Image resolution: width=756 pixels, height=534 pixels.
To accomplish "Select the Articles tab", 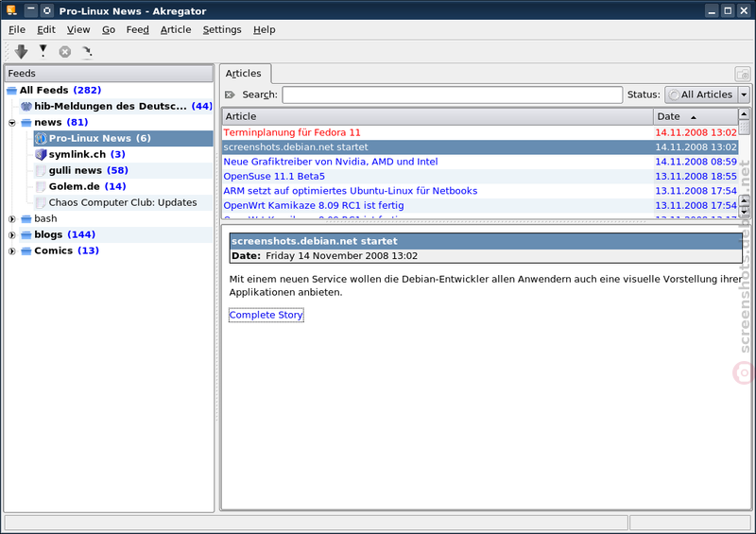I will click(x=245, y=74).
